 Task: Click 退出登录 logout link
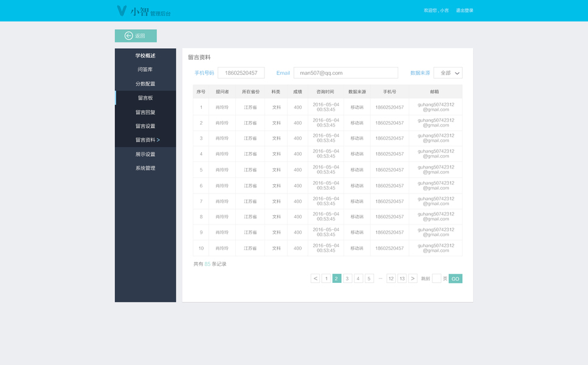pyautogui.click(x=464, y=10)
